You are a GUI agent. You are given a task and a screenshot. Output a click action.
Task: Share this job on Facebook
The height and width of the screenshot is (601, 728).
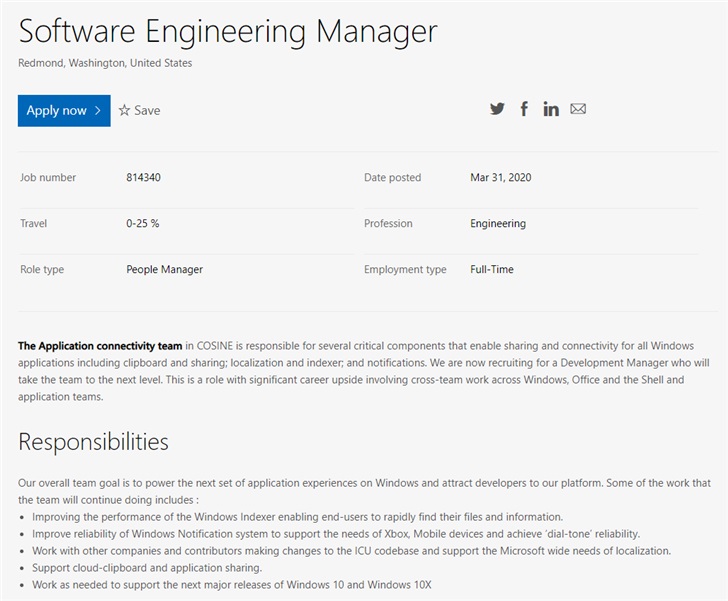(x=524, y=109)
